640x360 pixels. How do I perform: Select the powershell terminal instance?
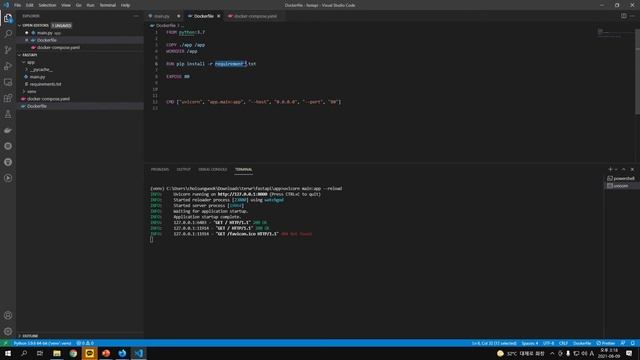point(621,178)
